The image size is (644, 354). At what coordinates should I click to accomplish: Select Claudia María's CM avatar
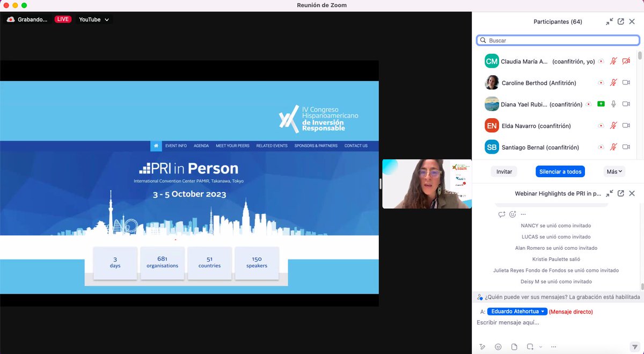point(492,61)
